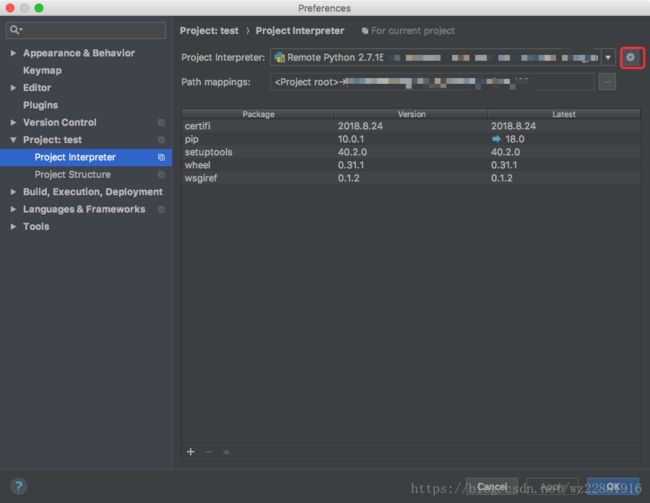Click the path mappings browse button
This screenshot has height=503, width=650.
(607, 82)
